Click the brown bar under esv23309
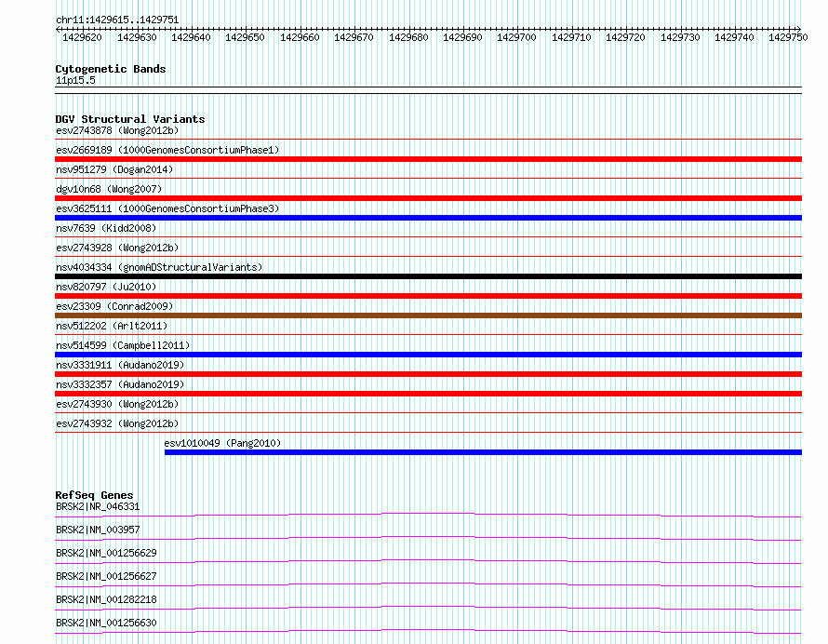 pyautogui.click(x=428, y=315)
